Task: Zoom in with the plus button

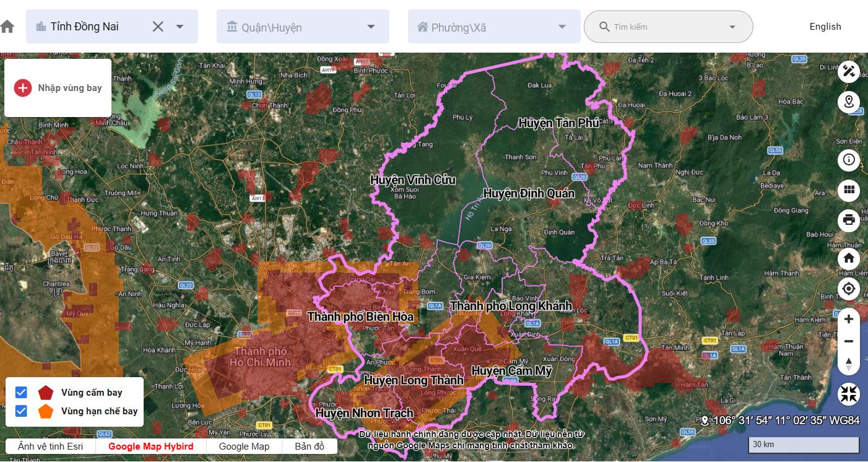Action: point(849,319)
